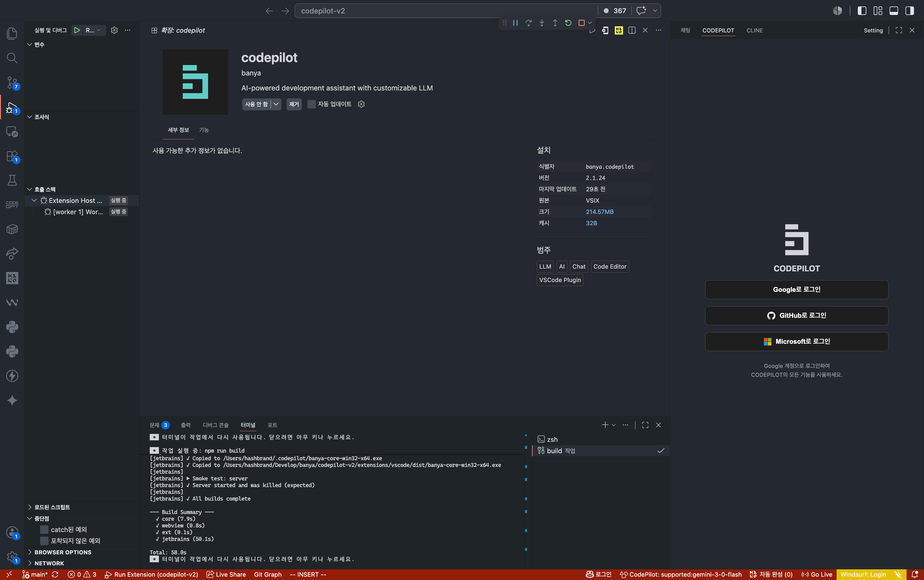Open Setting in CODEPILOT panel

click(x=873, y=30)
